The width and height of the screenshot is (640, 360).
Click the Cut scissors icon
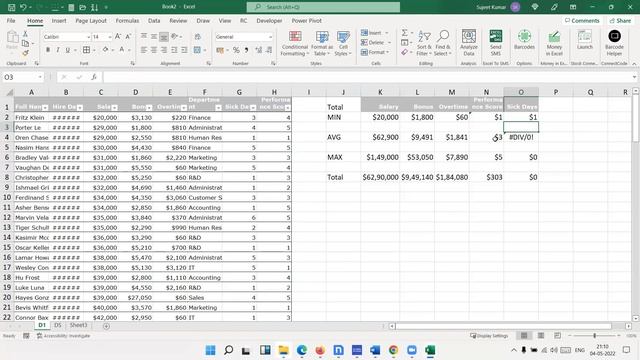(25, 34)
